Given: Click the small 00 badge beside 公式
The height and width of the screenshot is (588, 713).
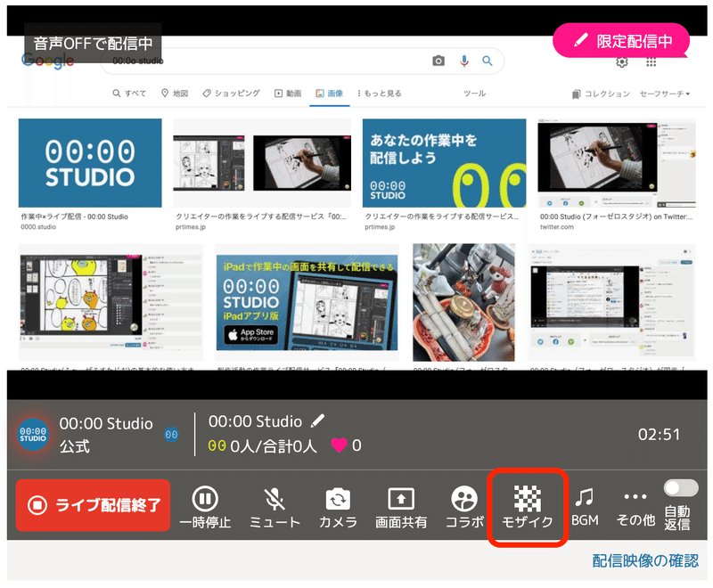Looking at the screenshot, I should (x=171, y=435).
